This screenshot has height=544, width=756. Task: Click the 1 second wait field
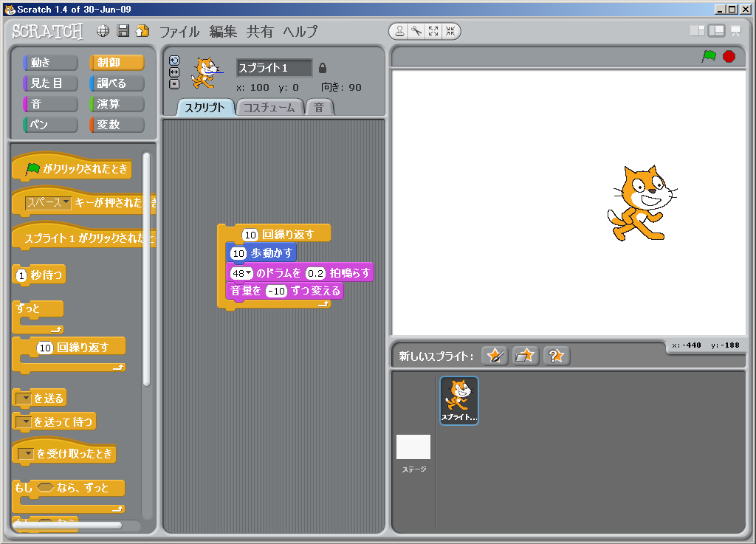pos(21,275)
